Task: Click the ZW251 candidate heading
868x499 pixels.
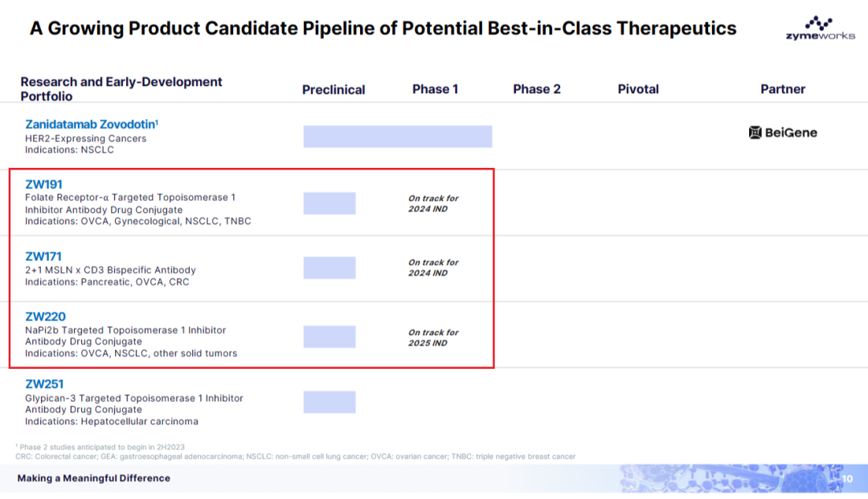Action: point(44,384)
